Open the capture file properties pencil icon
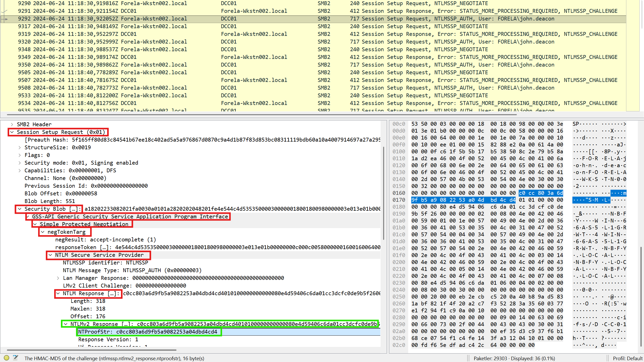Image resolution: width=644 pixels, height=362 pixels. pos(16,358)
